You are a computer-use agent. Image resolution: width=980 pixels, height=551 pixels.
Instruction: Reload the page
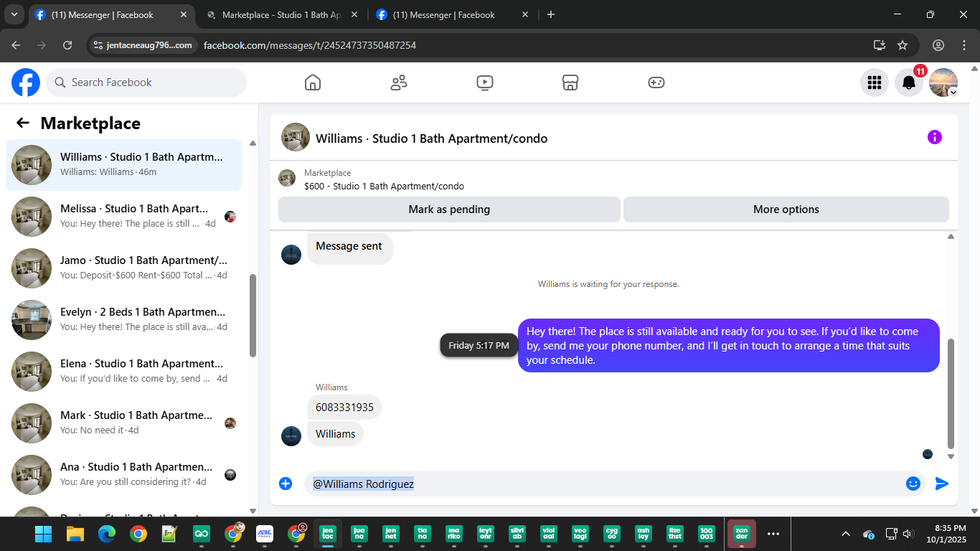(x=67, y=45)
